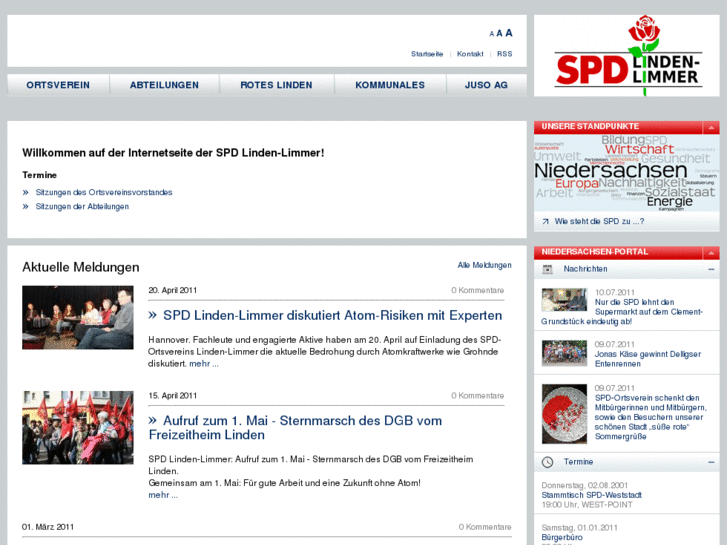This screenshot has height=545, width=727.
Task: Open the red flags march photo
Action: (x=78, y=427)
